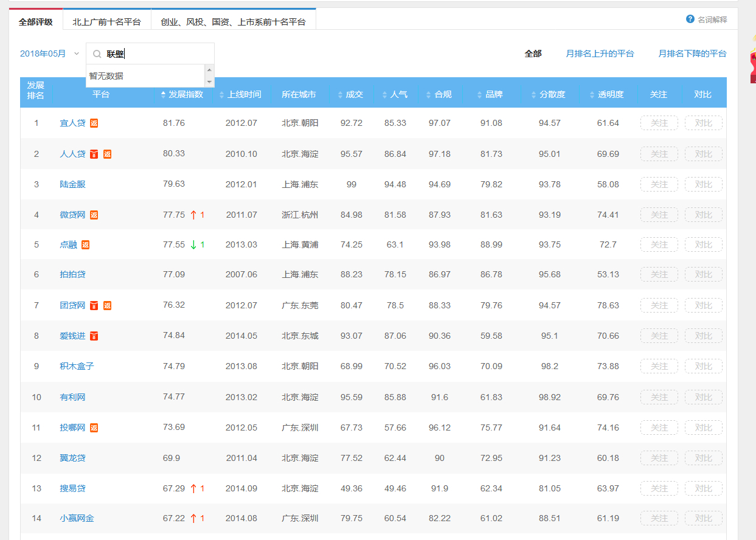Click the red envelope badge beside 人人贷
This screenshot has height=540, width=756.
pos(94,154)
